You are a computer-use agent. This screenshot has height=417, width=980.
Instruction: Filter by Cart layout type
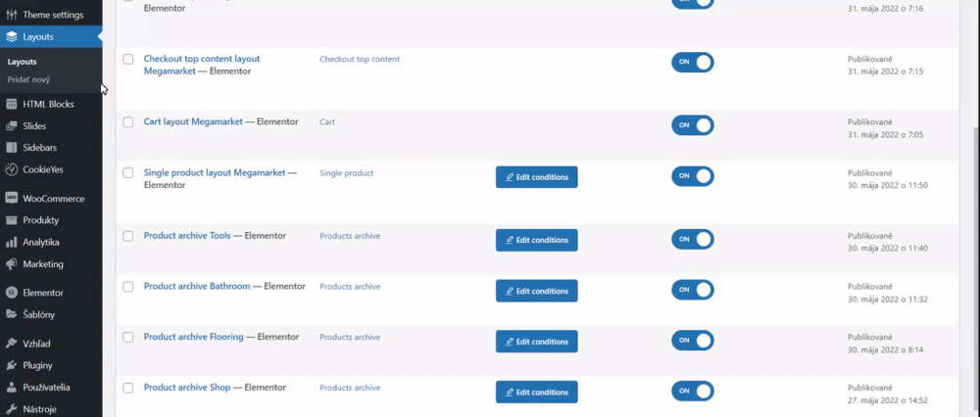327,122
